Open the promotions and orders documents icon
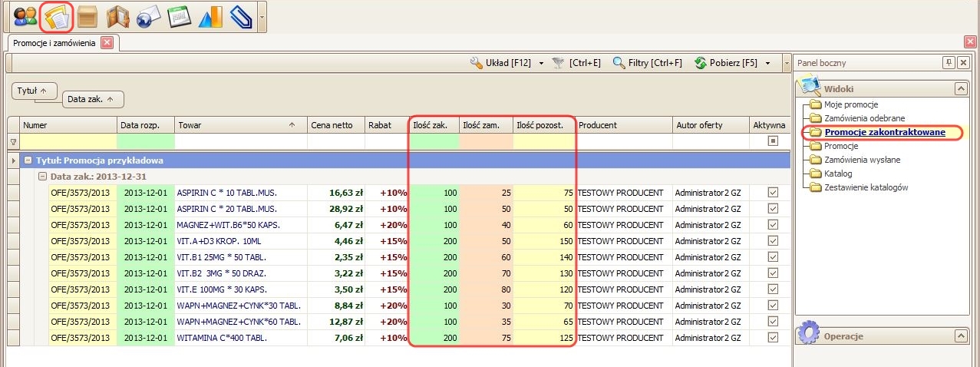 tap(56, 16)
